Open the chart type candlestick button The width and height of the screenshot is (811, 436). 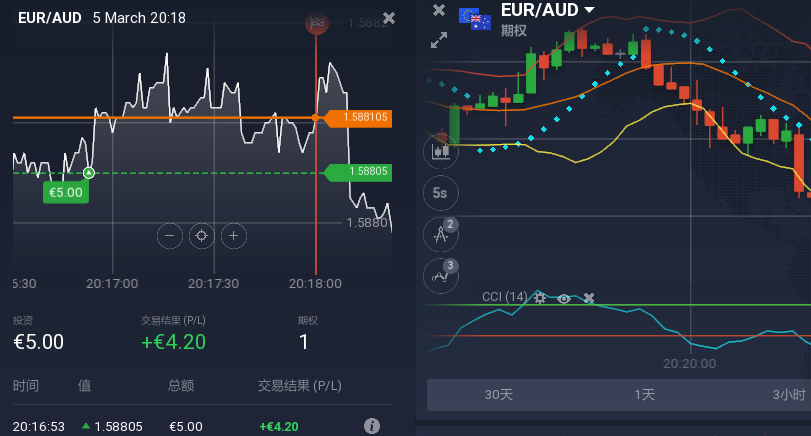click(441, 152)
